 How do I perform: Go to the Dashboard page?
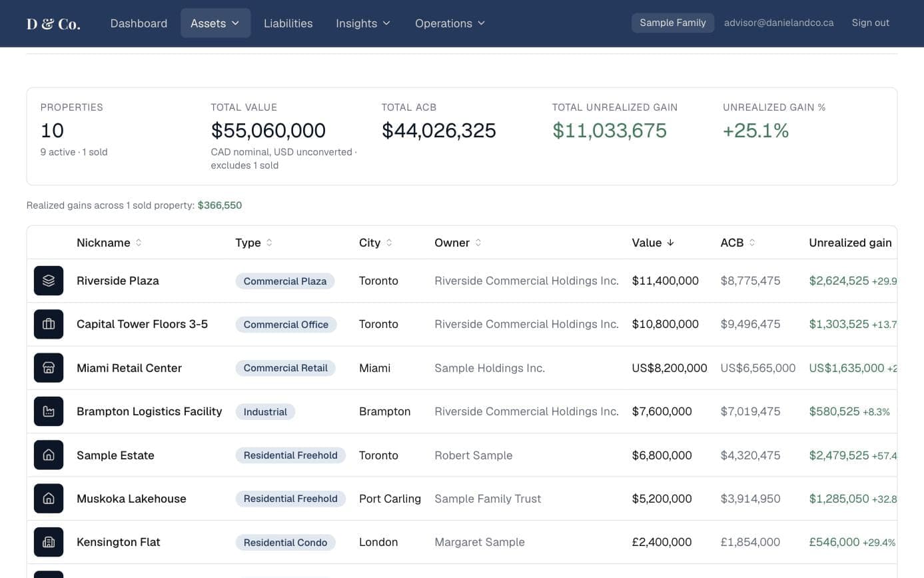(x=139, y=23)
